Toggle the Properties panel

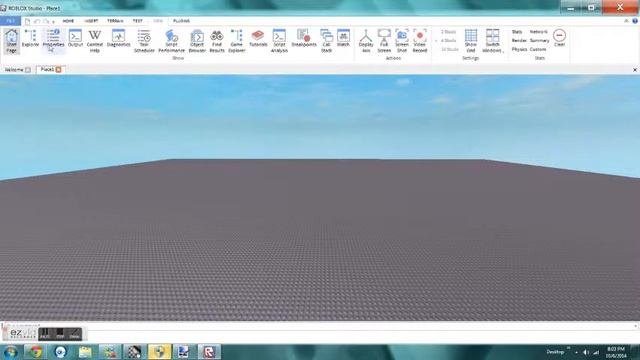pyautogui.click(x=53, y=40)
